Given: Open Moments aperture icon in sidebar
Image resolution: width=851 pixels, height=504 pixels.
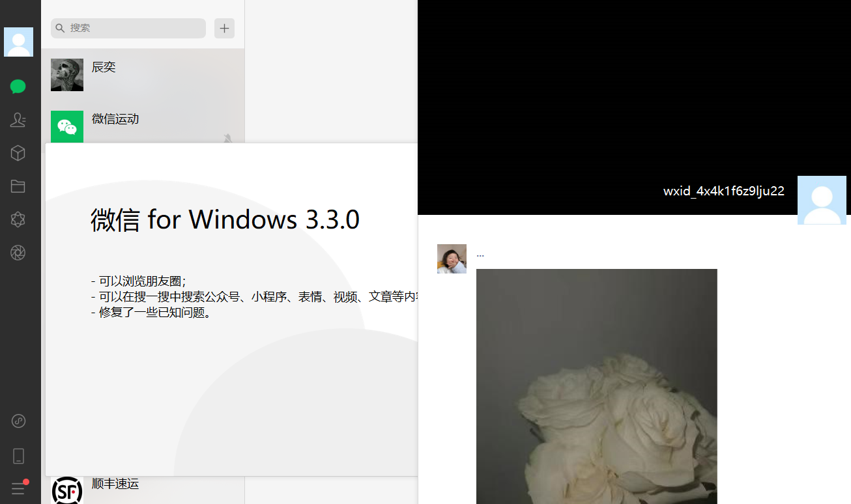Looking at the screenshot, I should click(x=18, y=253).
